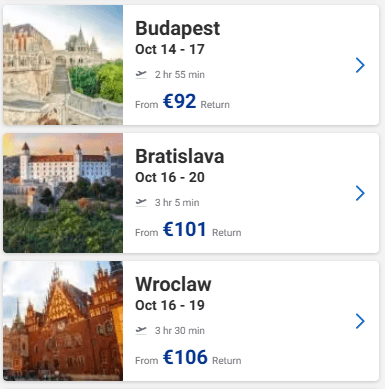Click the Wroclaw town hall photo
Image resolution: width=385 pixels, height=389 pixels.
coord(63,321)
